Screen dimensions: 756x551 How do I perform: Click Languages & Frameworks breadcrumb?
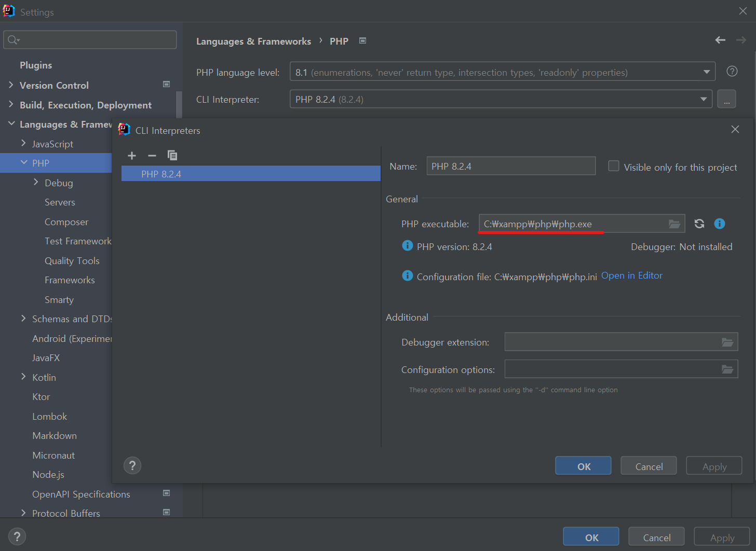[x=253, y=41]
